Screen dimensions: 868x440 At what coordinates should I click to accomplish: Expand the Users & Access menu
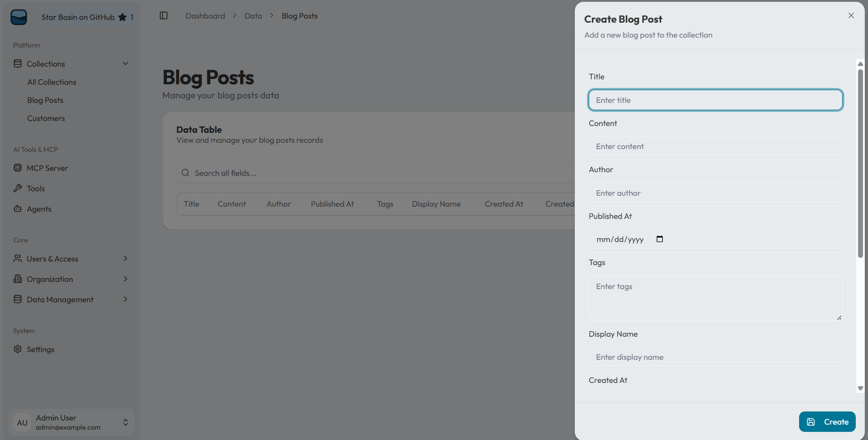pyautogui.click(x=126, y=258)
